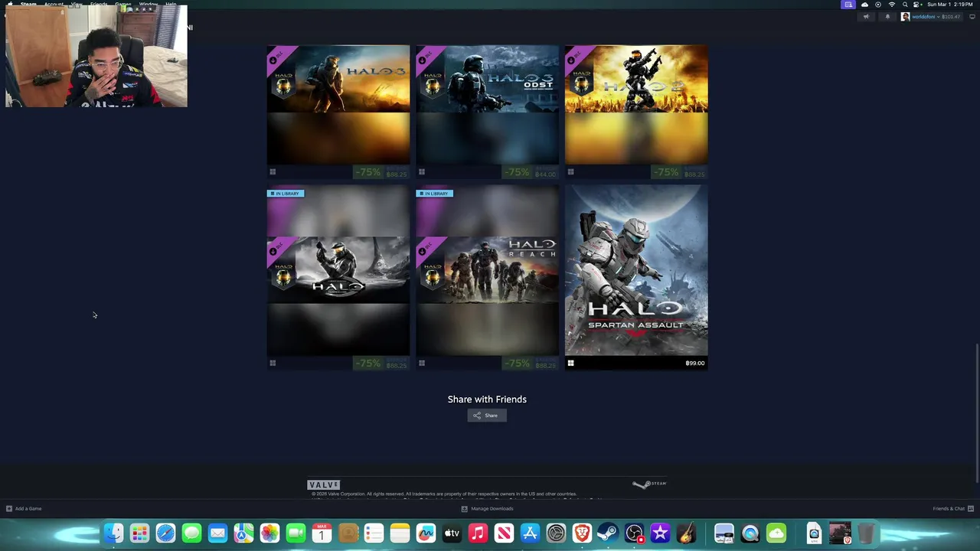Open Photos from the dock

pos(269,533)
